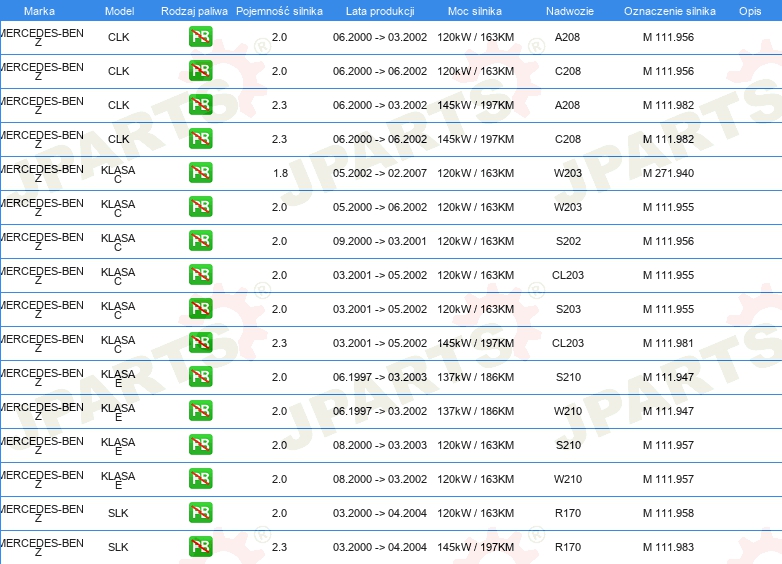Select the petrol icon in the S202 row
The image size is (782, 564).
click(x=200, y=240)
